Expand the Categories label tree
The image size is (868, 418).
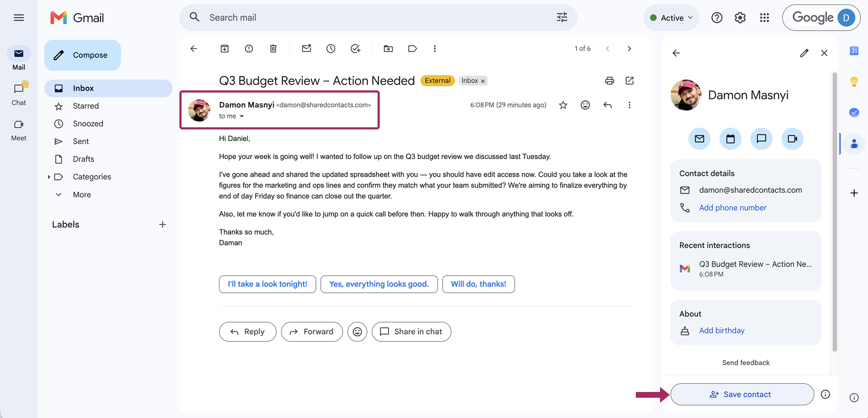pos(49,177)
